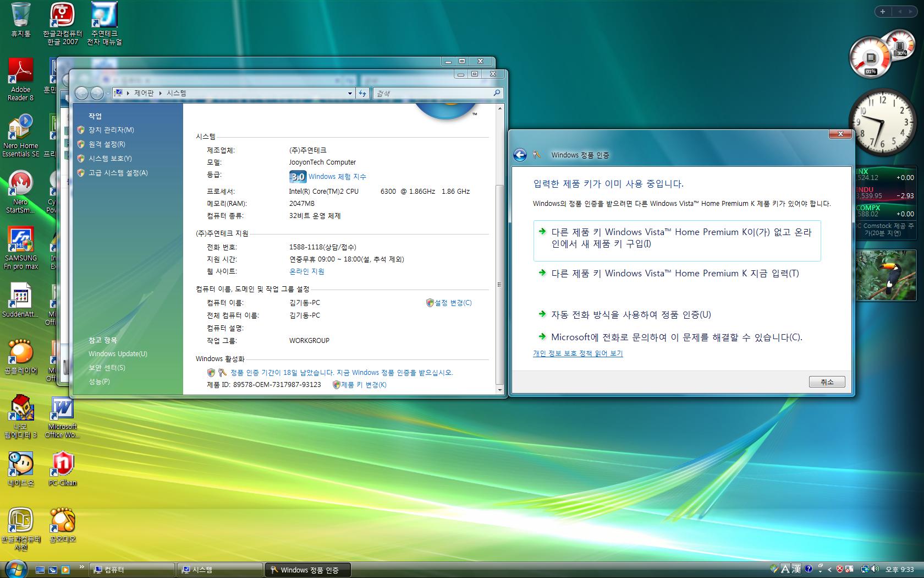Open the Recycle Bin desktop icon
Viewport: 924px width, 578px height.
pyautogui.click(x=20, y=20)
